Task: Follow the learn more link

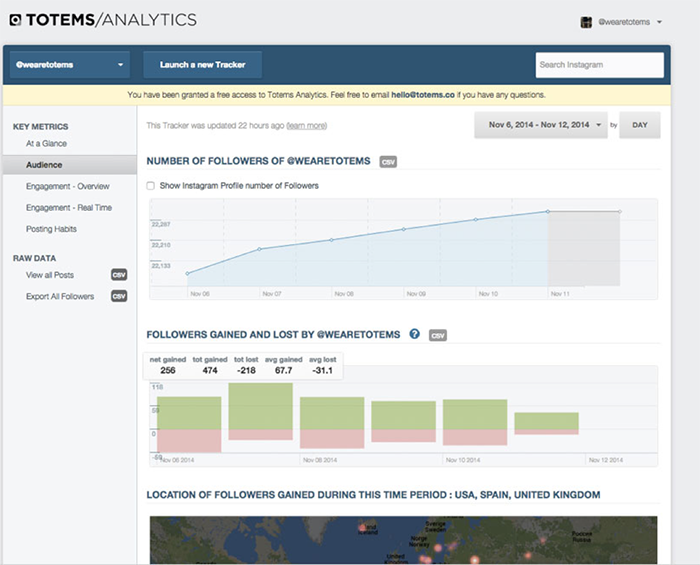Action: click(x=307, y=126)
